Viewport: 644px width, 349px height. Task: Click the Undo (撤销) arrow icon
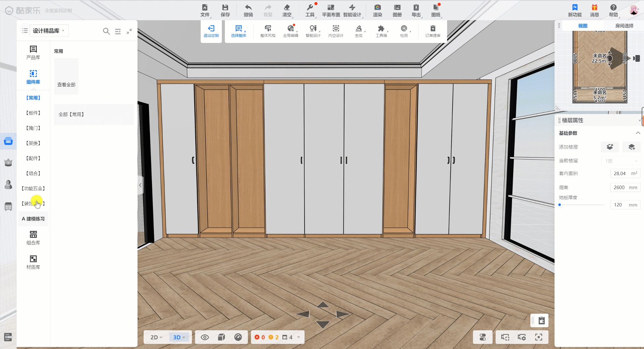[x=248, y=8]
